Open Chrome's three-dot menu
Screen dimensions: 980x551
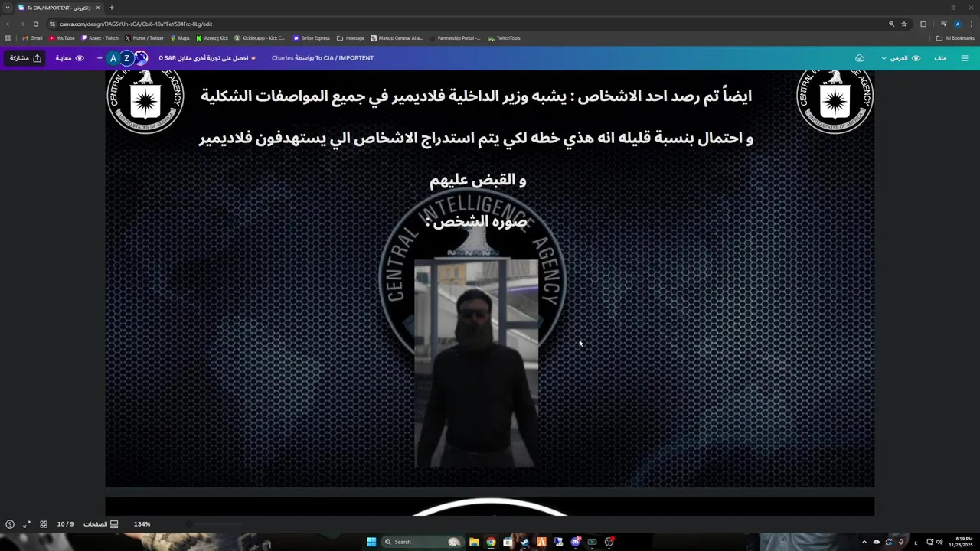(x=972, y=24)
